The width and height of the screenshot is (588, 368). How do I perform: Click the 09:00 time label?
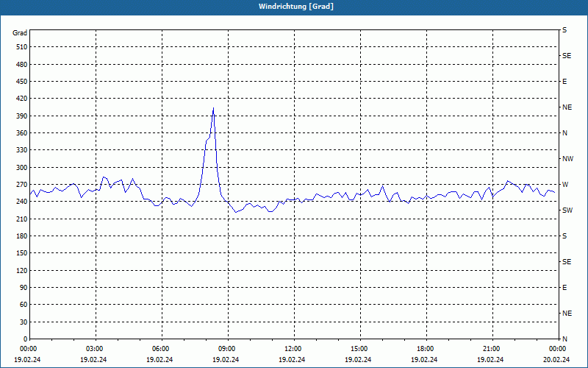coord(228,348)
